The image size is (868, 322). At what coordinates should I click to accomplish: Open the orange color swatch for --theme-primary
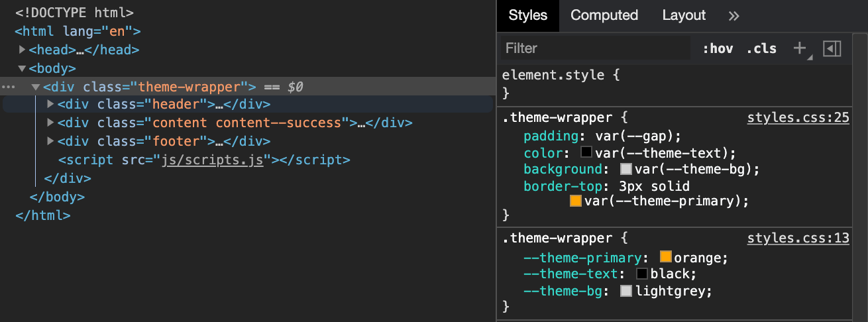[666, 256]
